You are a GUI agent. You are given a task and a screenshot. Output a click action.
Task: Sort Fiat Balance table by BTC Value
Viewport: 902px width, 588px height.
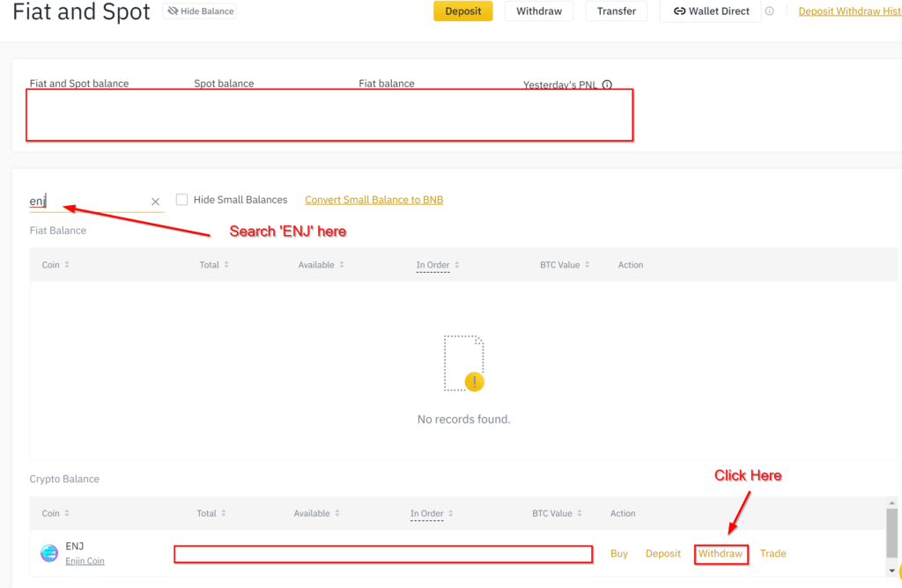point(565,264)
